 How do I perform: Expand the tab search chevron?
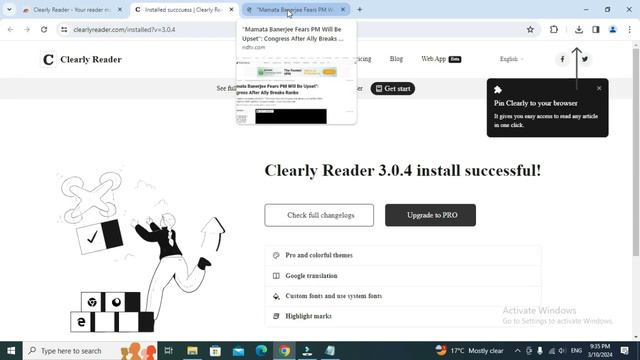pos(9,9)
